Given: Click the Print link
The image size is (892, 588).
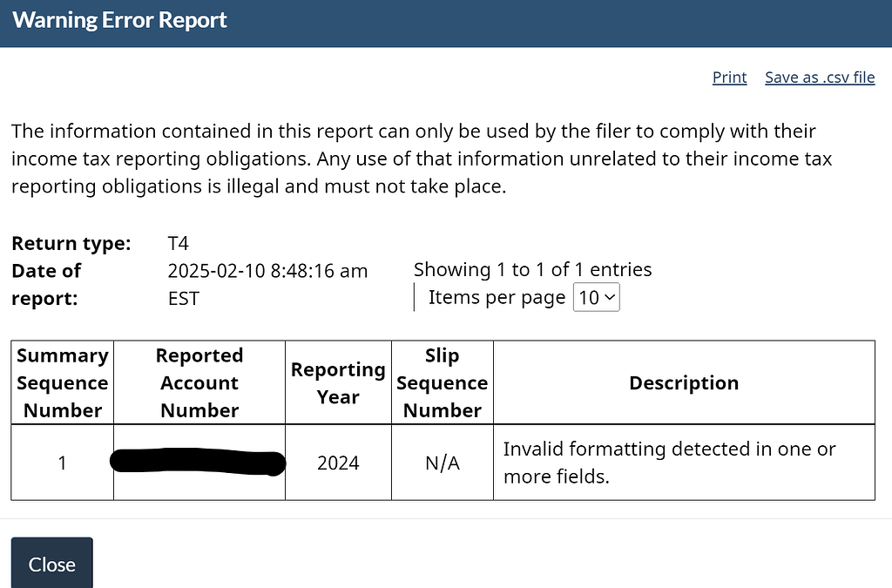Looking at the screenshot, I should pyautogui.click(x=729, y=78).
